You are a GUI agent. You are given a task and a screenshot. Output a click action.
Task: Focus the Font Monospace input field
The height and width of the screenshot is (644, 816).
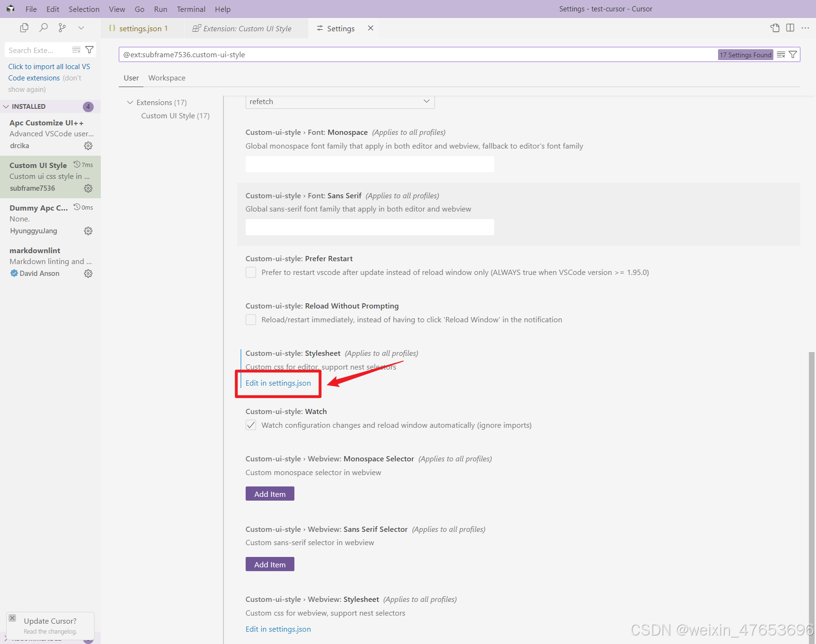tap(370, 164)
